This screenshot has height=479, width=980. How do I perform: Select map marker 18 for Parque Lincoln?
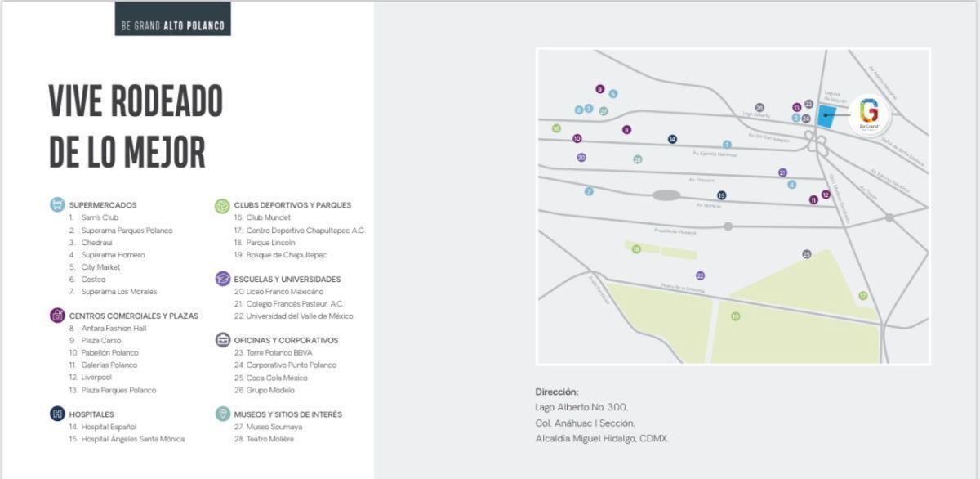[x=636, y=249]
